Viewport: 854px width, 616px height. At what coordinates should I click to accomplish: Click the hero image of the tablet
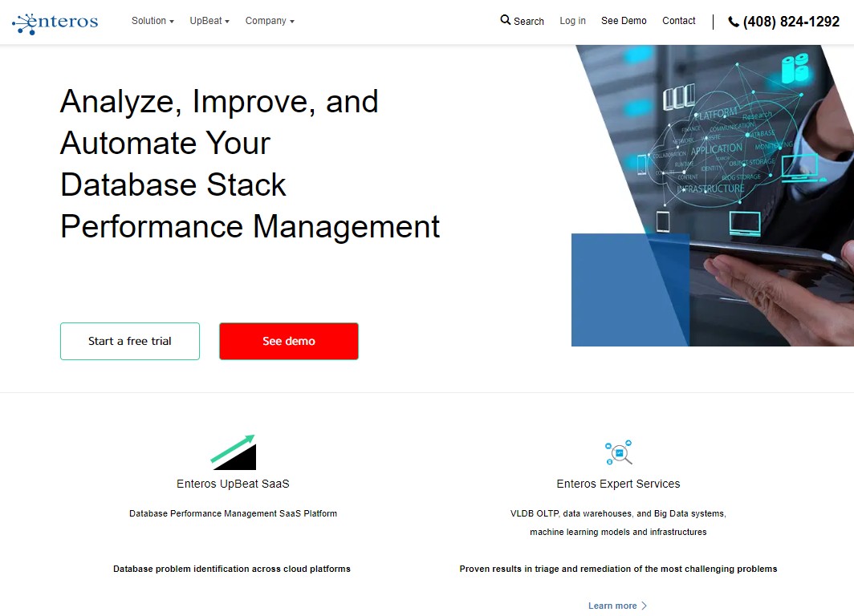(x=713, y=196)
